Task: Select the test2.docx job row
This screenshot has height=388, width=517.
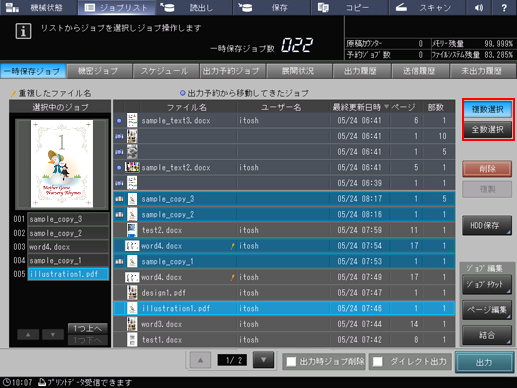Action: [284, 230]
